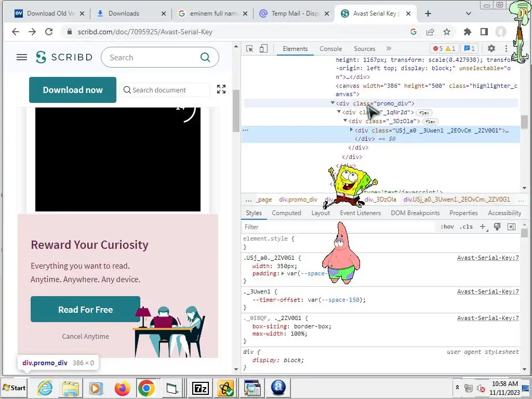Click the share page icon in address bar
The height and width of the screenshot is (399, 532).
pyautogui.click(x=430, y=32)
